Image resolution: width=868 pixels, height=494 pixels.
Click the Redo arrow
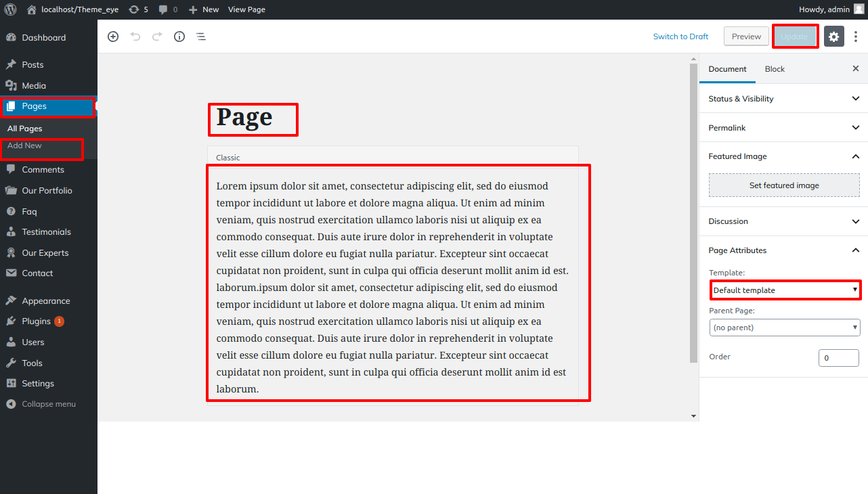point(157,36)
